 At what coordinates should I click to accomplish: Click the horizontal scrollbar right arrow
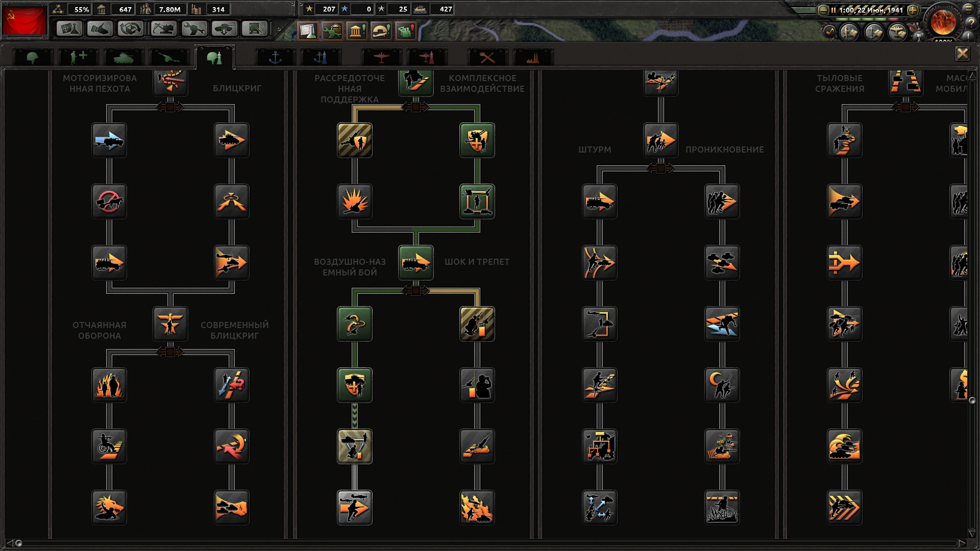pyautogui.click(x=962, y=543)
